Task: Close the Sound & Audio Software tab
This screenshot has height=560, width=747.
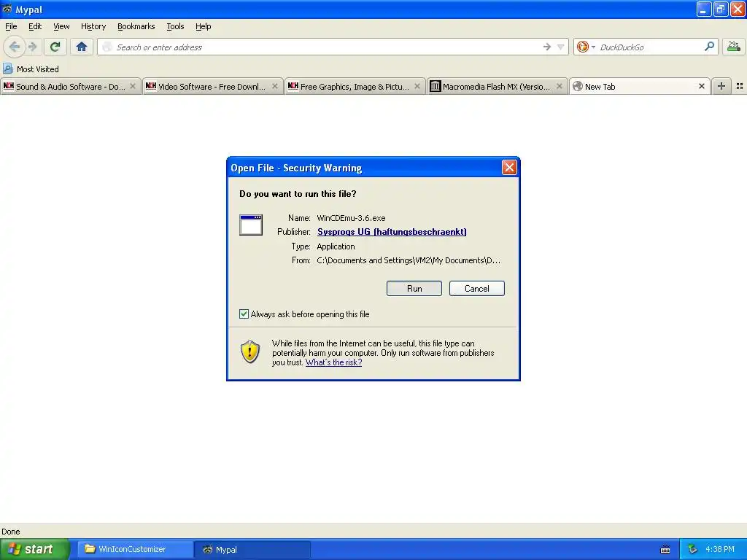Action: (x=133, y=86)
